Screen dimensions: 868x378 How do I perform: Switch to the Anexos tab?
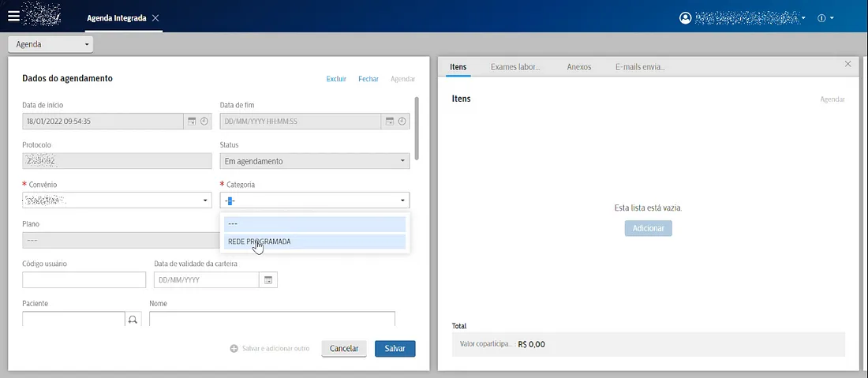(x=579, y=67)
